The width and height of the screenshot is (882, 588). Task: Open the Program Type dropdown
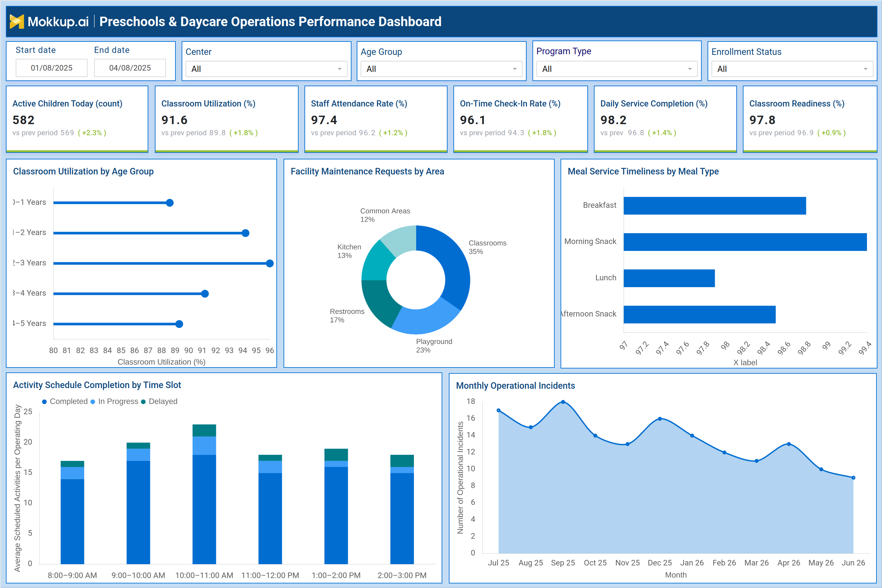(616, 69)
